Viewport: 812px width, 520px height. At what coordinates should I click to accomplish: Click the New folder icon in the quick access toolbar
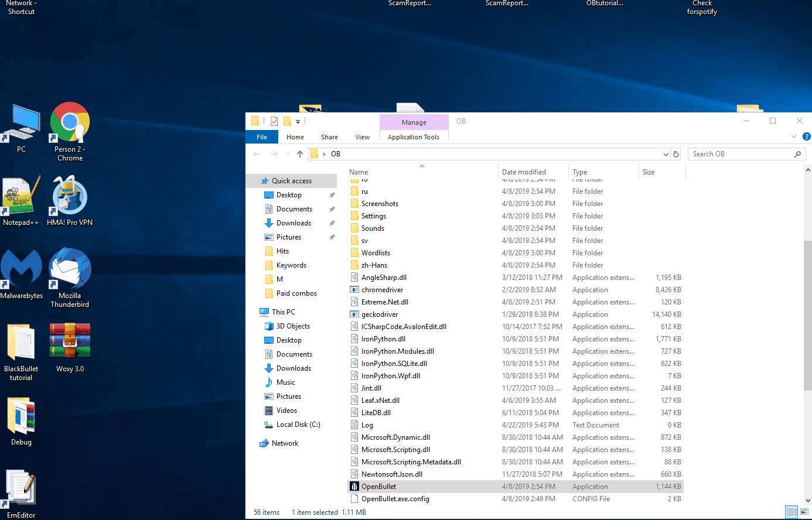click(x=287, y=121)
